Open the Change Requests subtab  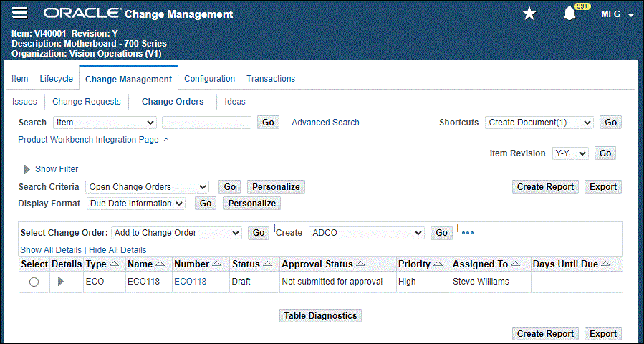click(x=87, y=102)
